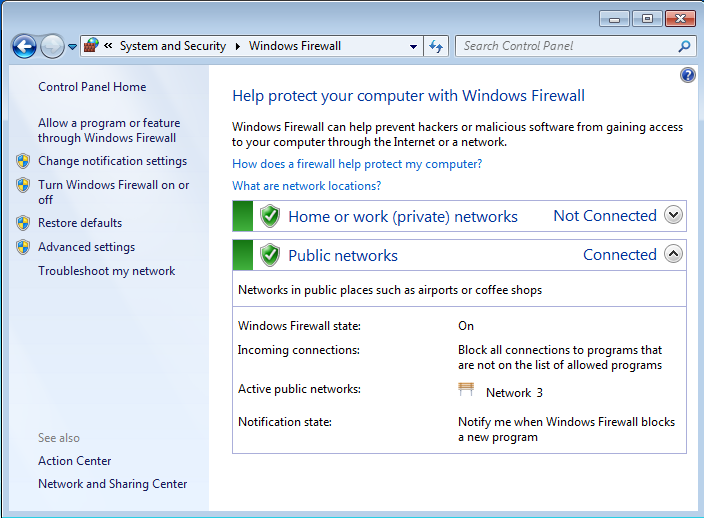Screen dimensions: 704x518
Task: Collapse Public networks section chevron
Action: [673, 254]
